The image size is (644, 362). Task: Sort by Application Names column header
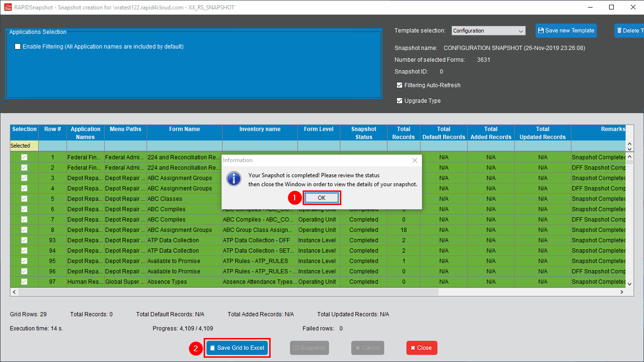[x=86, y=133]
